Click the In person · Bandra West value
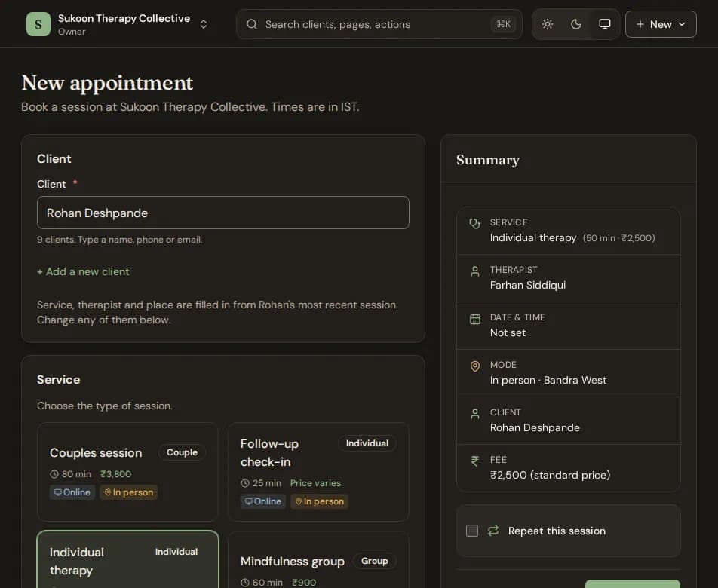Screen dimensions: 718x588 click(548, 380)
